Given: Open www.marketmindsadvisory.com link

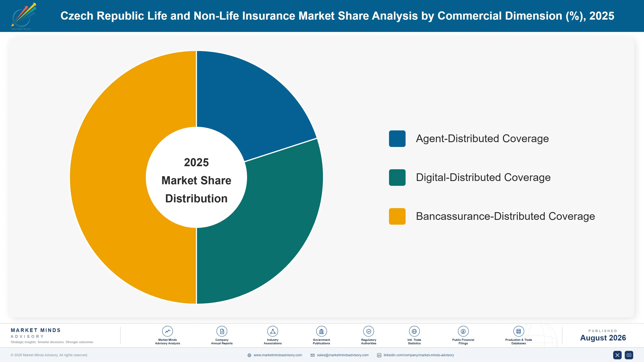Looking at the screenshot, I should [x=278, y=355].
